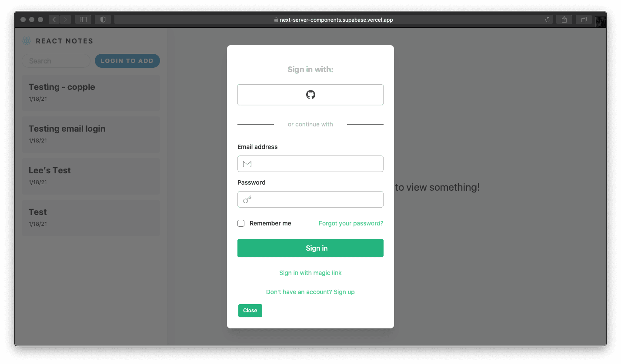Show all tabs overview icon
Viewport: 621px width, 364px height.
coord(584,20)
